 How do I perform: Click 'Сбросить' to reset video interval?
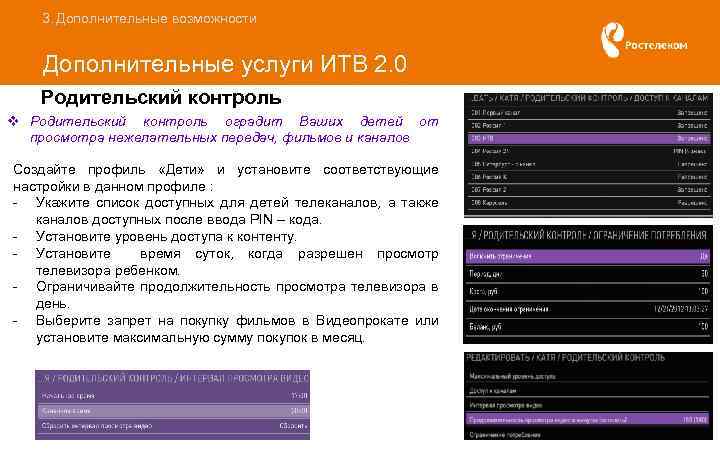pyautogui.click(x=293, y=426)
